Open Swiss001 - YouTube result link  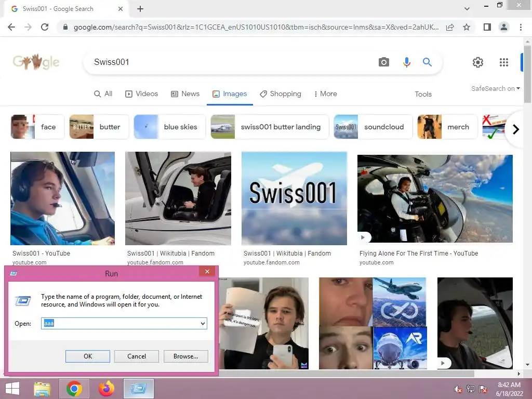pos(42,254)
